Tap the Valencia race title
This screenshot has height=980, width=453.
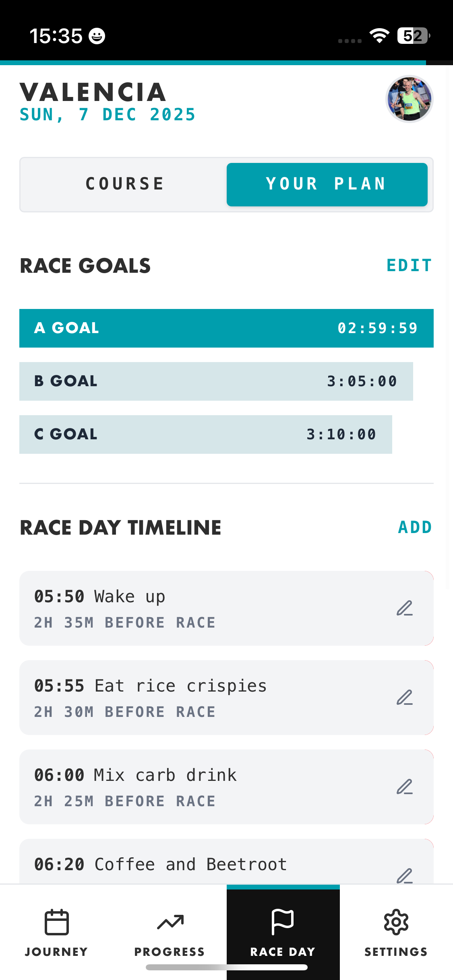click(93, 92)
